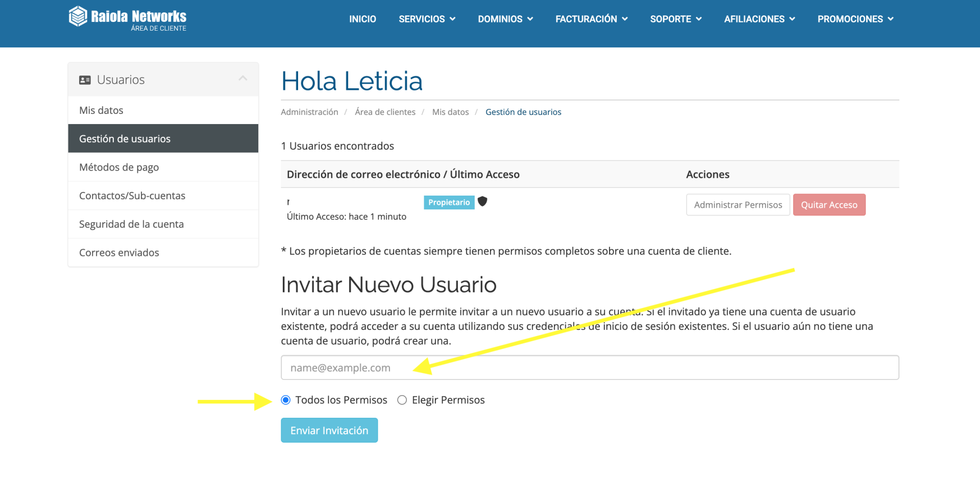Open the Afiliaciones menu

click(759, 19)
